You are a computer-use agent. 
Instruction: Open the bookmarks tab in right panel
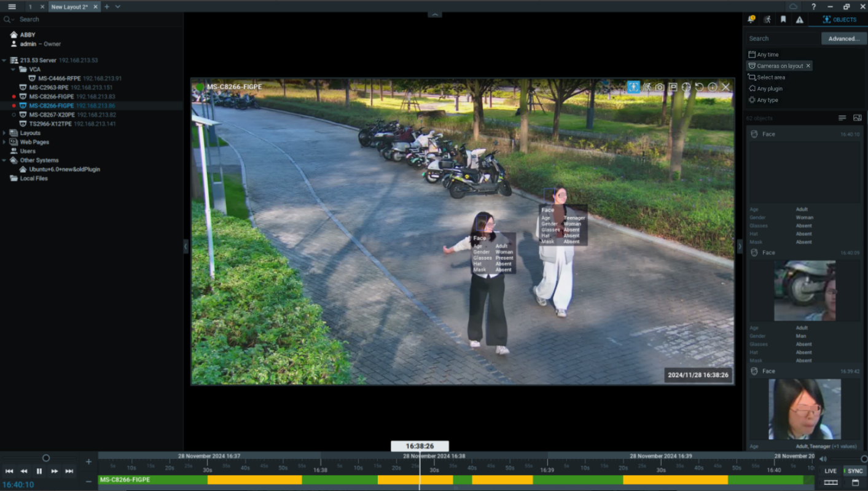pyautogui.click(x=783, y=20)
